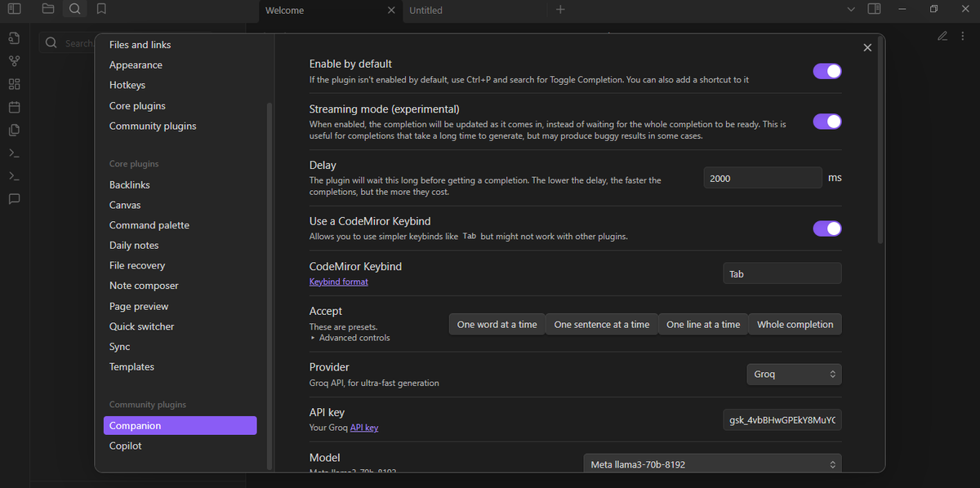
Task: Open today's daily note calendar icon
Action: tap(14, 107)
